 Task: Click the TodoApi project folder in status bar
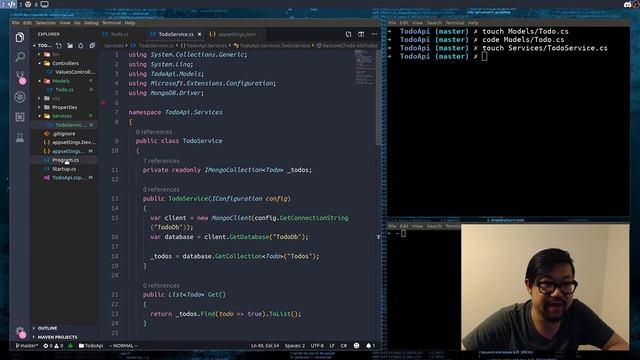pyautogui.click(x=91, y=346)
